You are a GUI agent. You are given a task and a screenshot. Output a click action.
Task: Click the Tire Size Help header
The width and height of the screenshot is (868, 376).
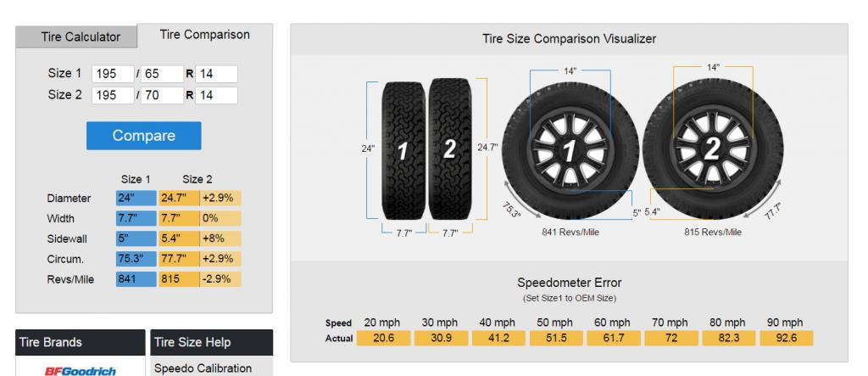coord(212,343)
